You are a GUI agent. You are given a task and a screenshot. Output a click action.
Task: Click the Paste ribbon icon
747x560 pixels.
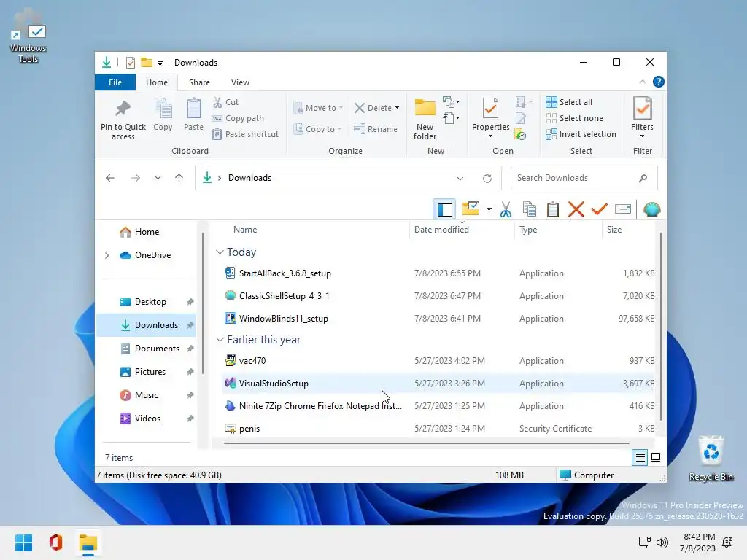pos(193,109)
